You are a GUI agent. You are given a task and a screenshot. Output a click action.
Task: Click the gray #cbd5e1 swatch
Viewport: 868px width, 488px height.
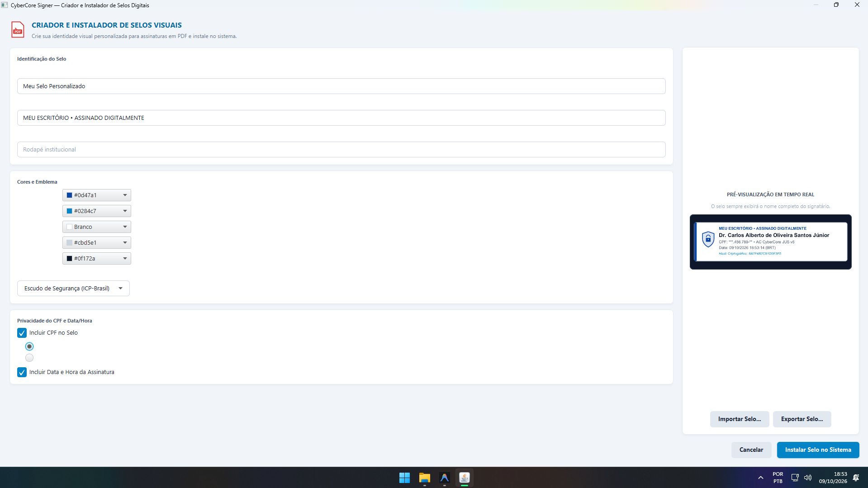(x=69, y=243)
